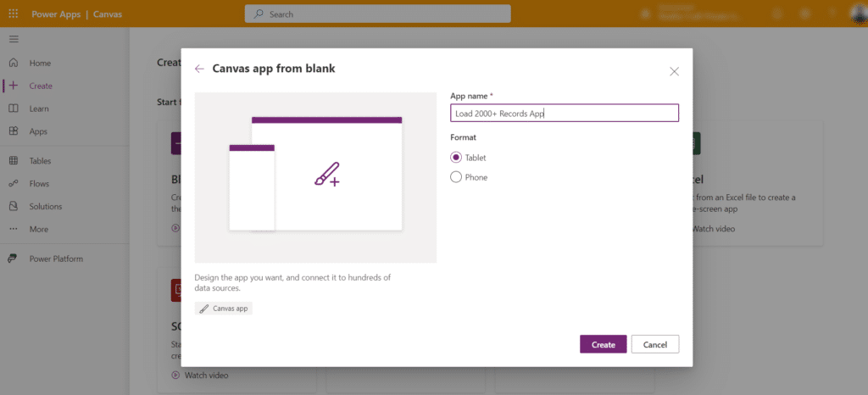
Task: Select the Phone format option
Action: point(456,177)
